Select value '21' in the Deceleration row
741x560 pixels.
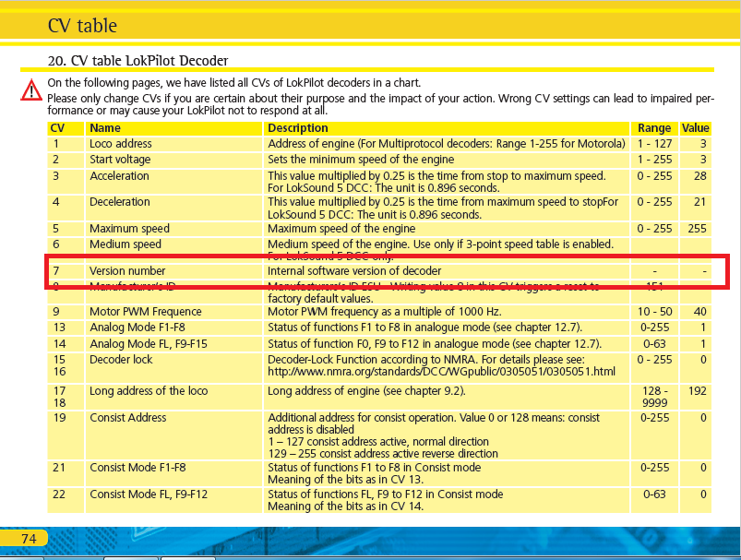tap(699, 202)
